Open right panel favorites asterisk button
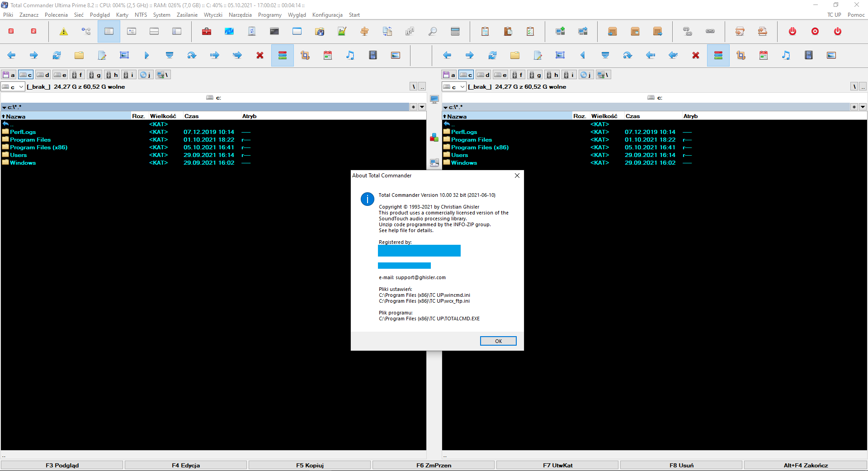This screenshot has width=868, height=471. [854, 107]
